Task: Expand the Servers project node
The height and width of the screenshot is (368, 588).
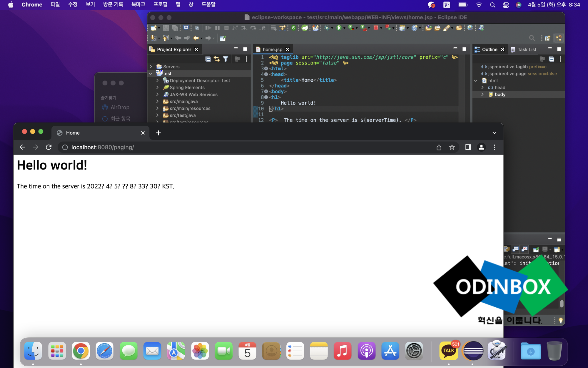Action: (x=151, y=67)
